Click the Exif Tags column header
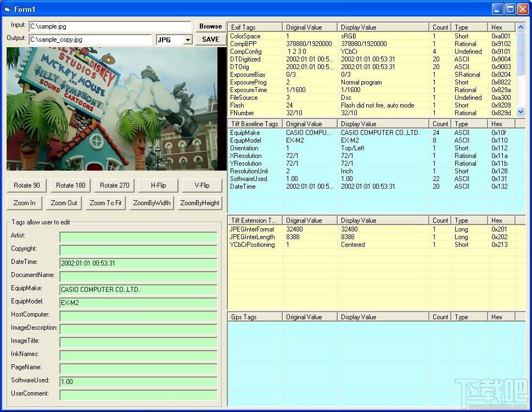The image size is (532, 412). (x=255, y=27)
